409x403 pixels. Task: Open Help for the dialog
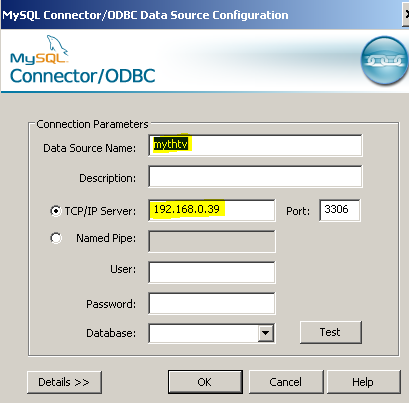(363, 382)
